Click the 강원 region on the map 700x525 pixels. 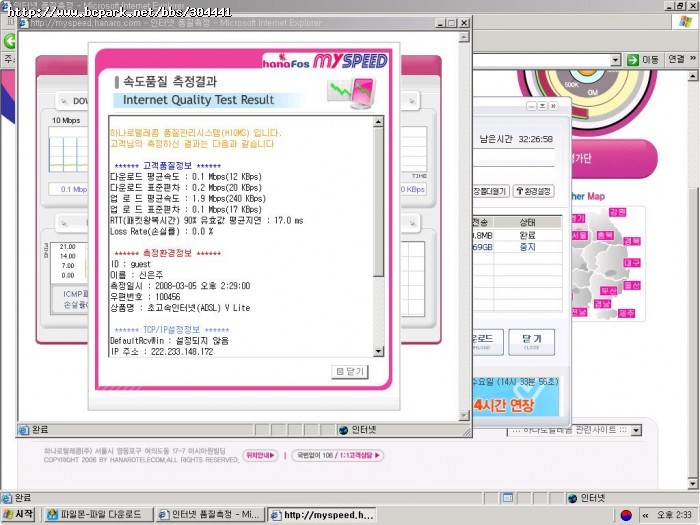[618, 212]
